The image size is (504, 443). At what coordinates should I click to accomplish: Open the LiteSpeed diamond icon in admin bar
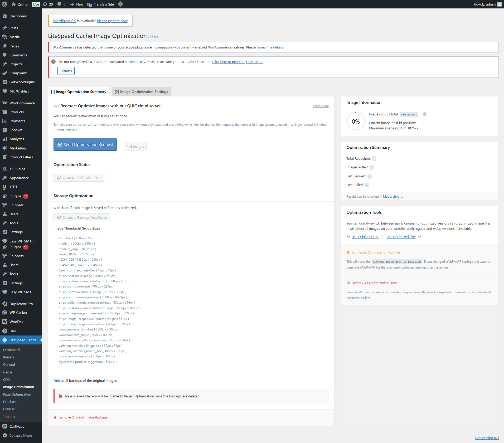(x=120, y=4)
